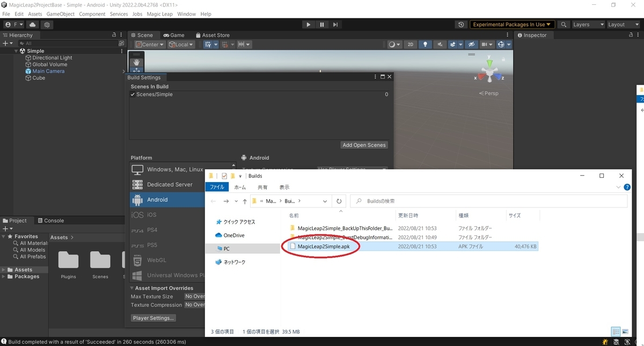The width and height of the screenshot is (644, 346).
Task: Open the Window menu in Unity
Action: coord(187,14)
